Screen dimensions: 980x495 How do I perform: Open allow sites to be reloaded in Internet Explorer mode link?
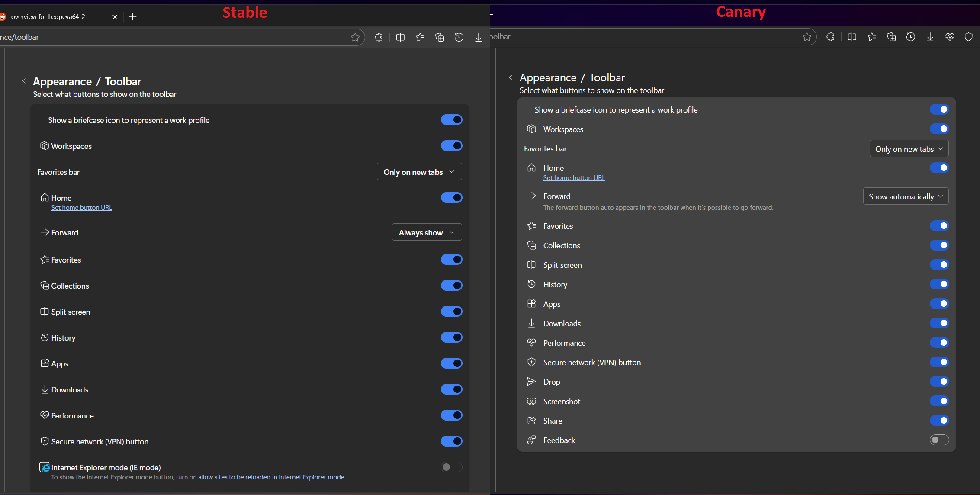(271, 477)
